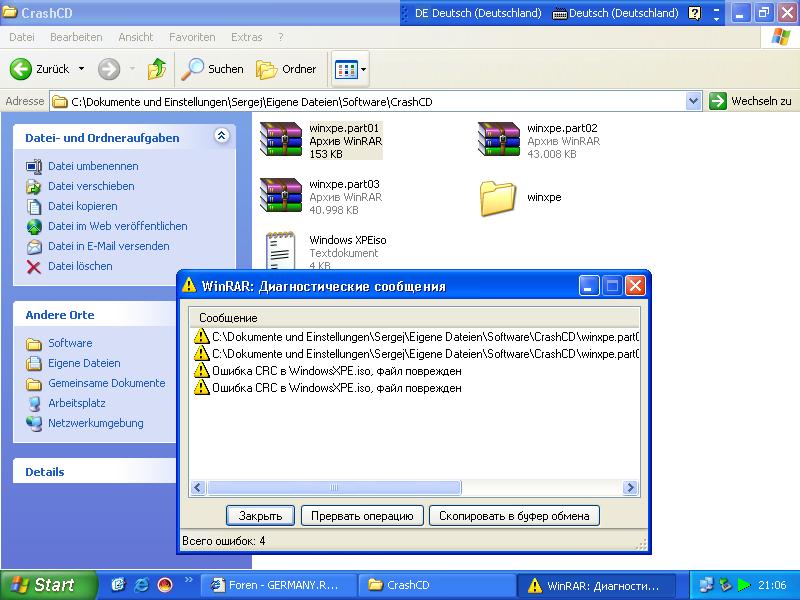
Task: Open the Gemeinsame Dokumente link
Action: coord(107,383)
